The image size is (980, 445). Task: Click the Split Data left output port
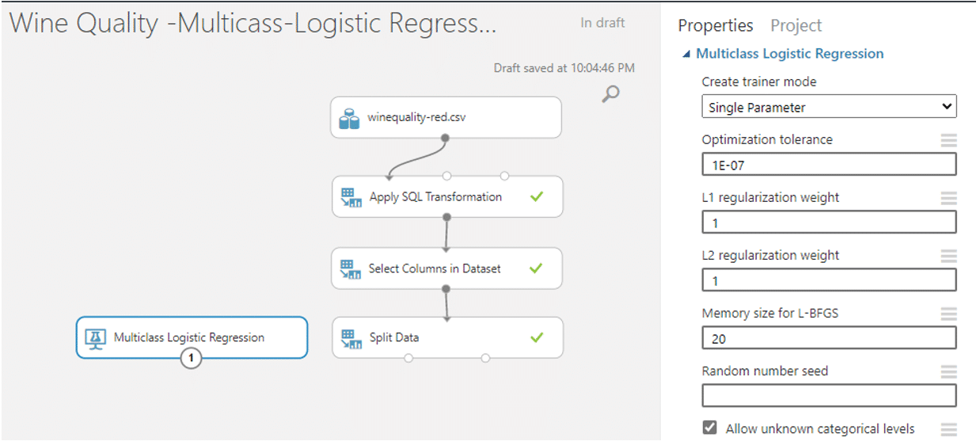pyautogui.click(x=408, y=358)
